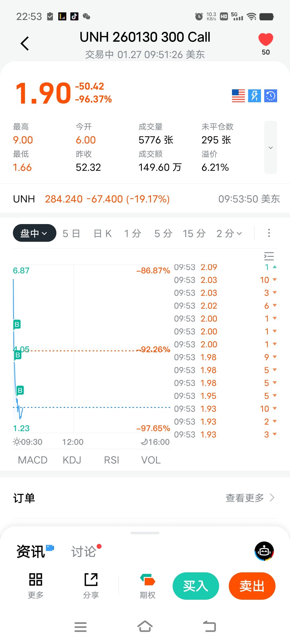Tap the US flag market icon

[238, 96]
